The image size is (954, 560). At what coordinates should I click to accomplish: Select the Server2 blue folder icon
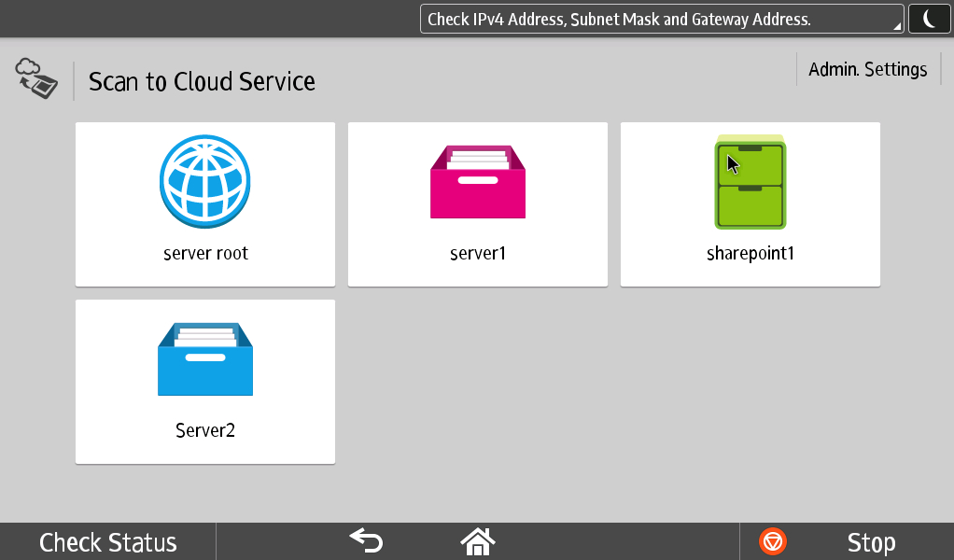pos(204,358)
